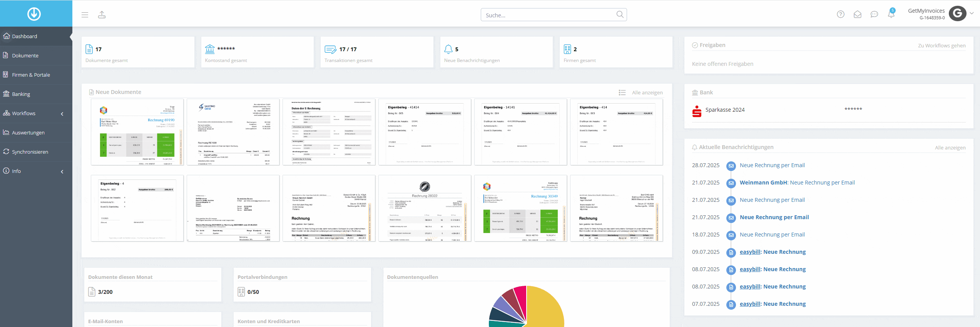Click the upload document icon

(102, 15)
